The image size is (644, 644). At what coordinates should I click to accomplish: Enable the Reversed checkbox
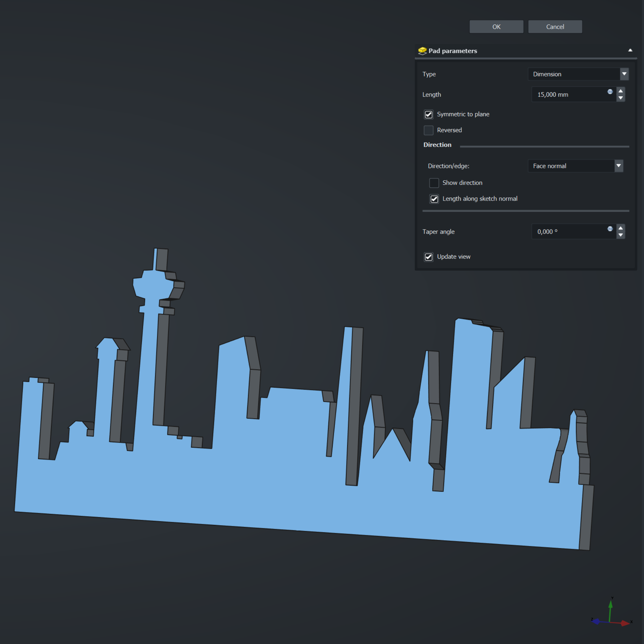428,130
